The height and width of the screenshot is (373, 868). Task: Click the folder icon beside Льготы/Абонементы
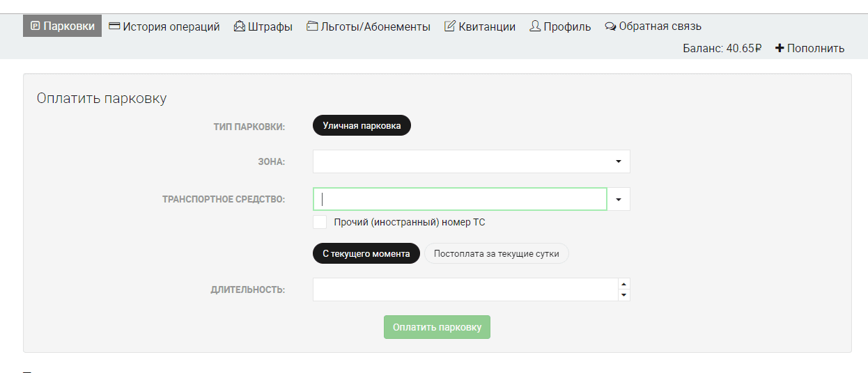pos(312,26)
